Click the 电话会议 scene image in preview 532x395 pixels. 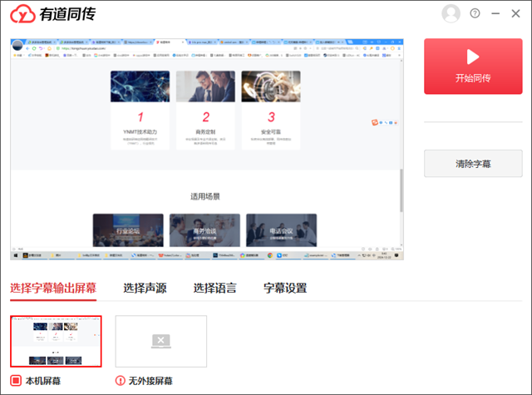(x=281, y=230)
